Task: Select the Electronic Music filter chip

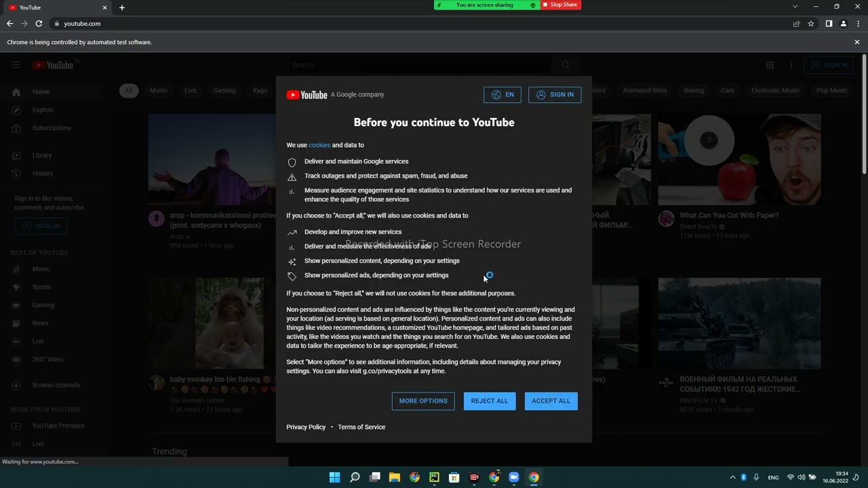Action: point(775,90)
